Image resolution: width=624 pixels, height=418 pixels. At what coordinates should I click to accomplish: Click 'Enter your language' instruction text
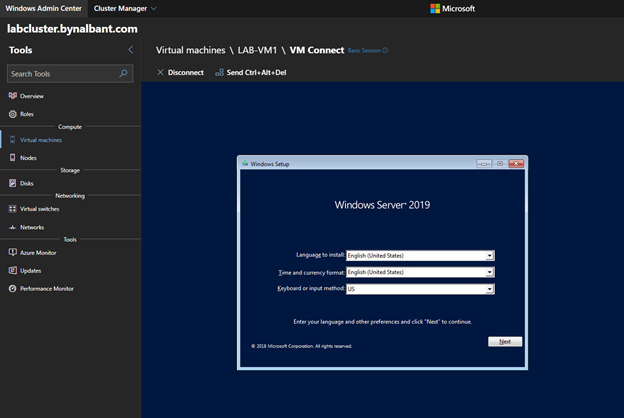click(382, 322)
